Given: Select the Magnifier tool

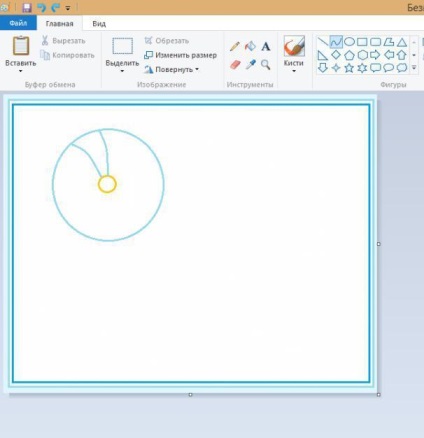Looking at the screenshot, I should click(266, 64).
